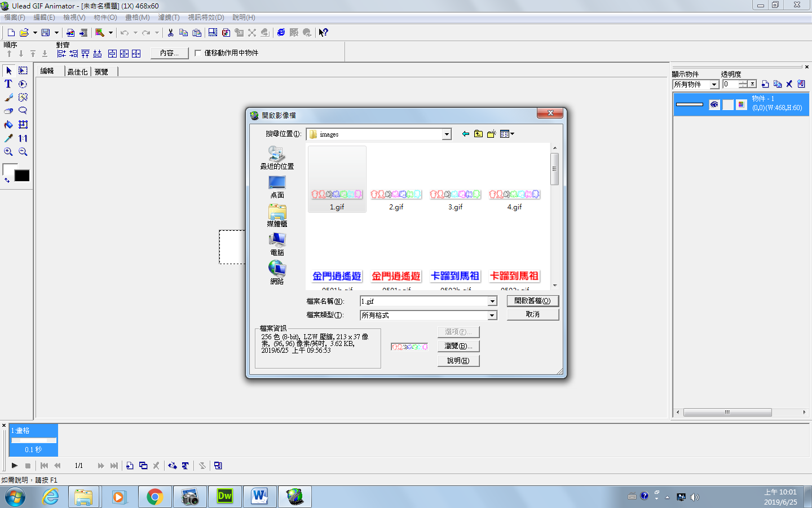Click Create New Folder icon in dialog
Screen dimensions: 812x508
click(x=492, y=134)
